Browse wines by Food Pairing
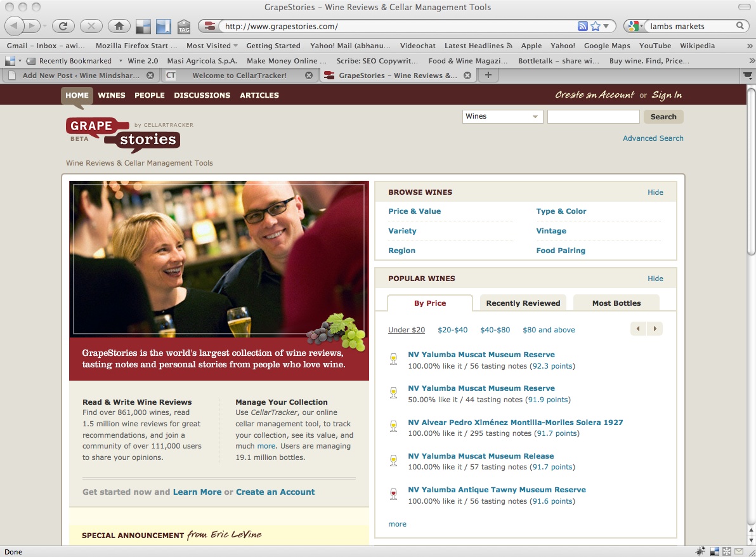This screenshot has width=756, height=557. [561, 251]
